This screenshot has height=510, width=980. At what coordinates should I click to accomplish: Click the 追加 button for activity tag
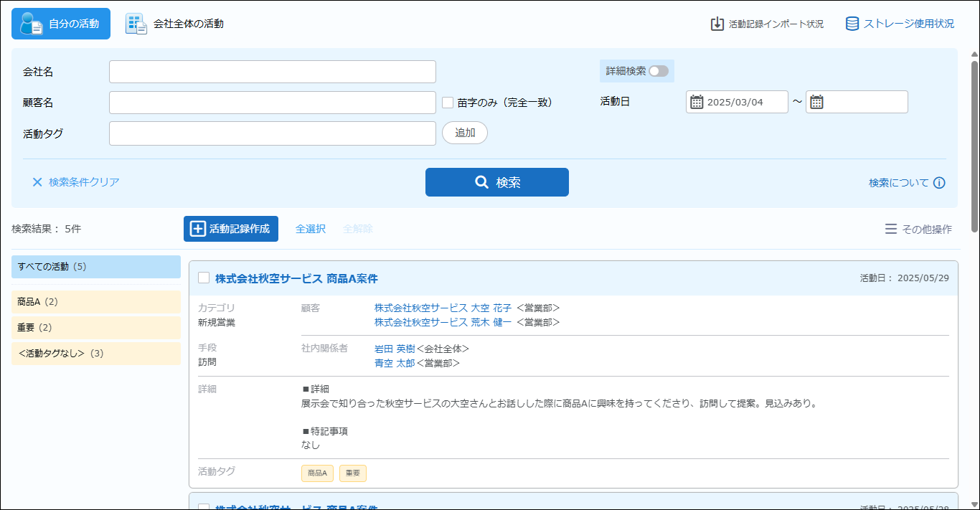point(464,133)
